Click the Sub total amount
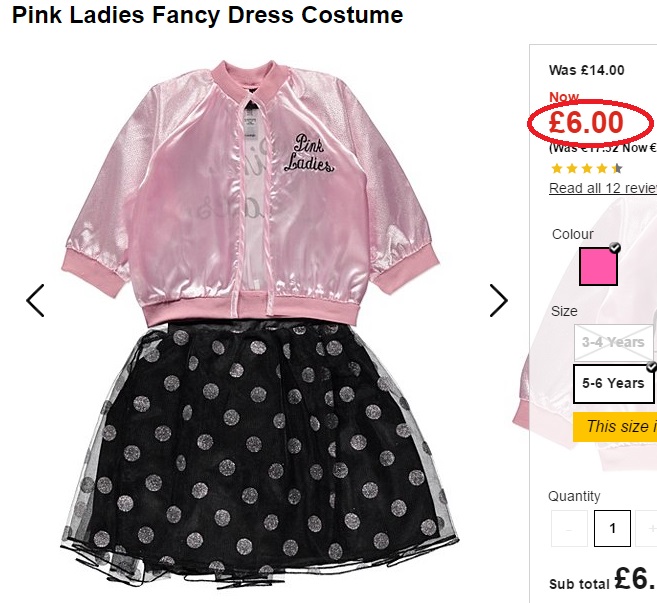This screenshot has height=603, width=657. pyautogui.click(x=633, y=579)
